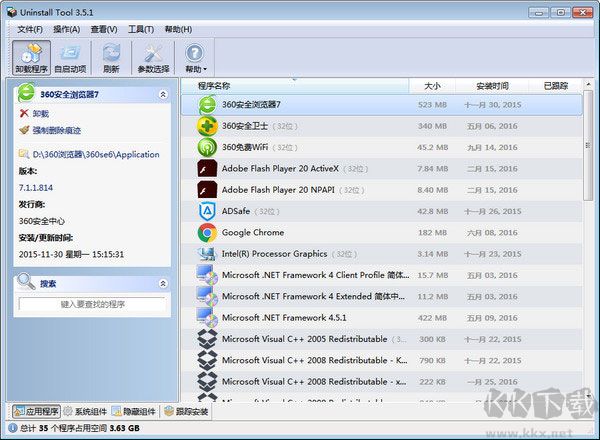
Task: Switch to the 应用程序 applications tab
Action: 36,412
